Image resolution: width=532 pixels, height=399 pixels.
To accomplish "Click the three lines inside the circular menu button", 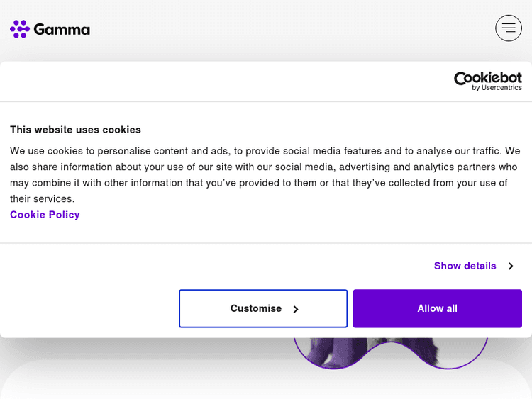I will coord(508,28).
